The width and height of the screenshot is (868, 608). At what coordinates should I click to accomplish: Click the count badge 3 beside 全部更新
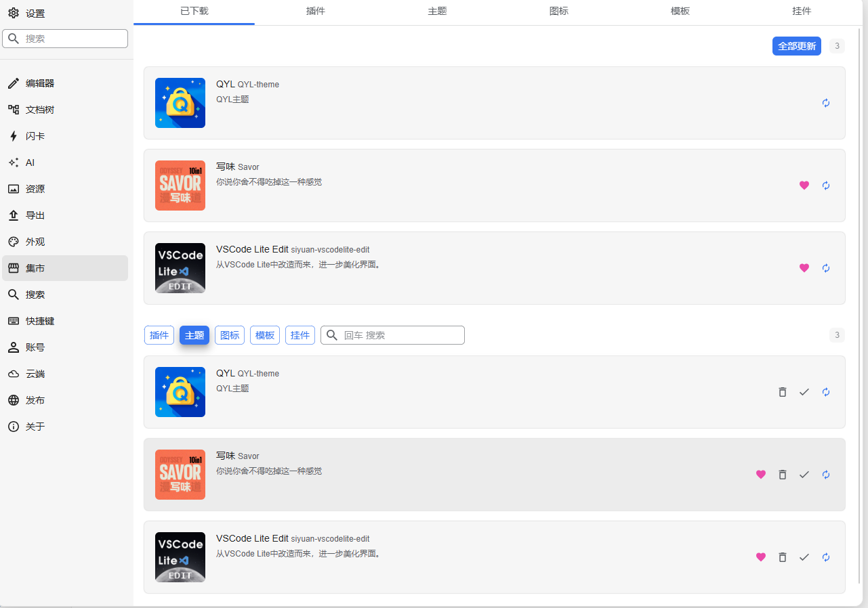[x=838, y=46]
